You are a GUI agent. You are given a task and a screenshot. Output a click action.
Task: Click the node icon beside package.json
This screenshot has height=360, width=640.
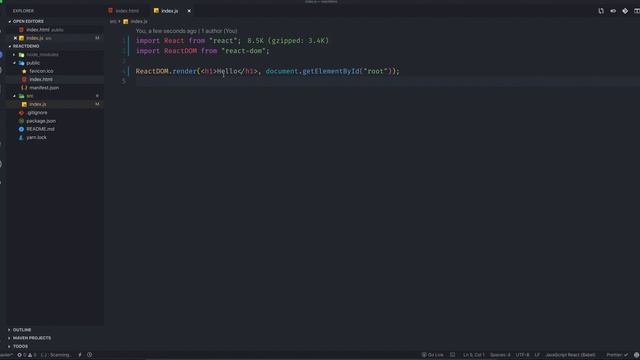point(21,121)
